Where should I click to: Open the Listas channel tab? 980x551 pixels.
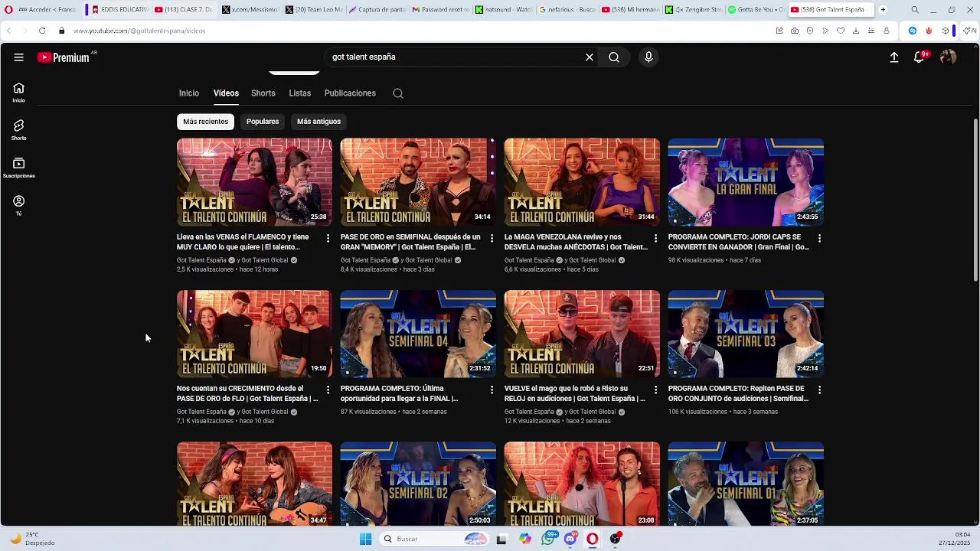(x=300, y=93)
